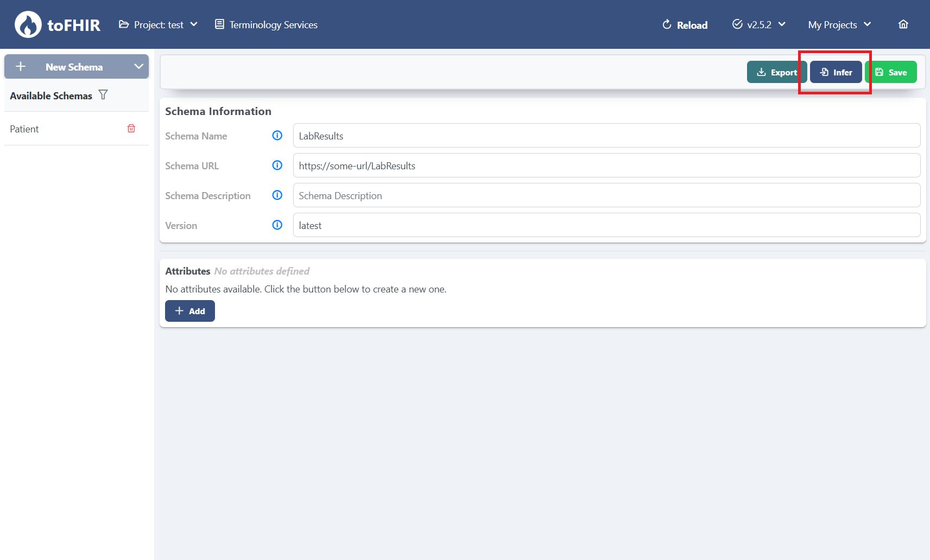
Task: Click the Export button
Action: coord(776,72)
